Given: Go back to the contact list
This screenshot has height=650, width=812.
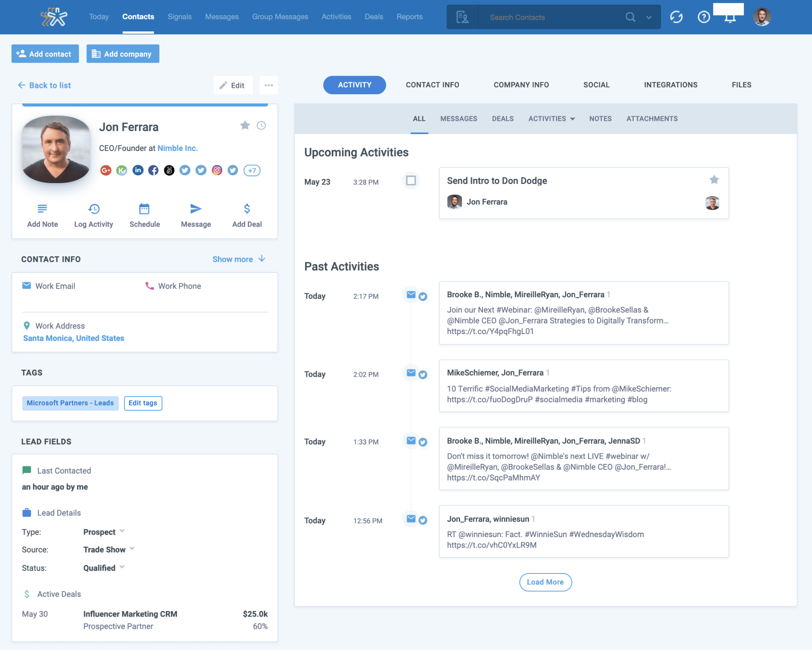Looking at the screenshot, I should coord(44,85).
